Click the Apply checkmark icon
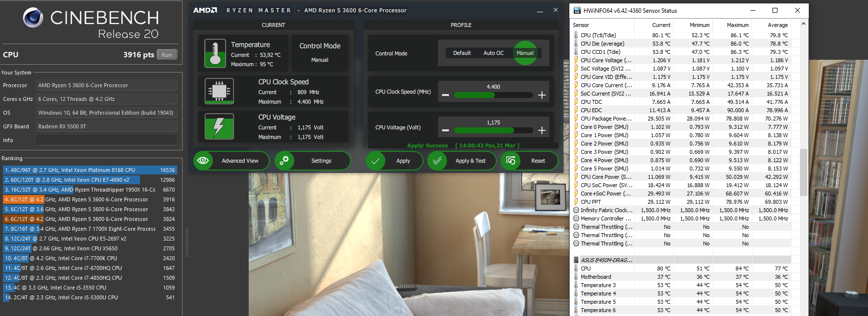 375,161
